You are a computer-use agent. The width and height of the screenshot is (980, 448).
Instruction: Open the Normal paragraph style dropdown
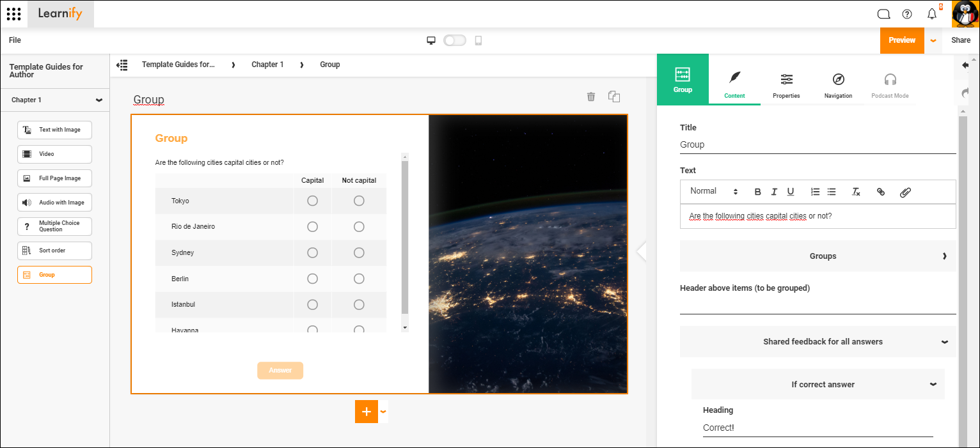pos(712,190)
